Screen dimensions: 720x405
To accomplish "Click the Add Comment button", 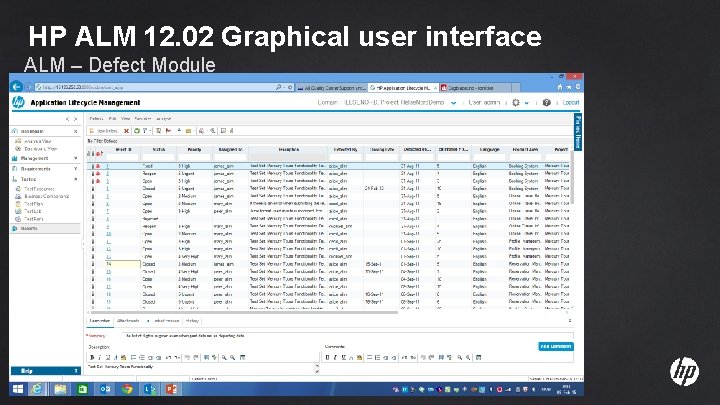I will [x=556, y=347].
